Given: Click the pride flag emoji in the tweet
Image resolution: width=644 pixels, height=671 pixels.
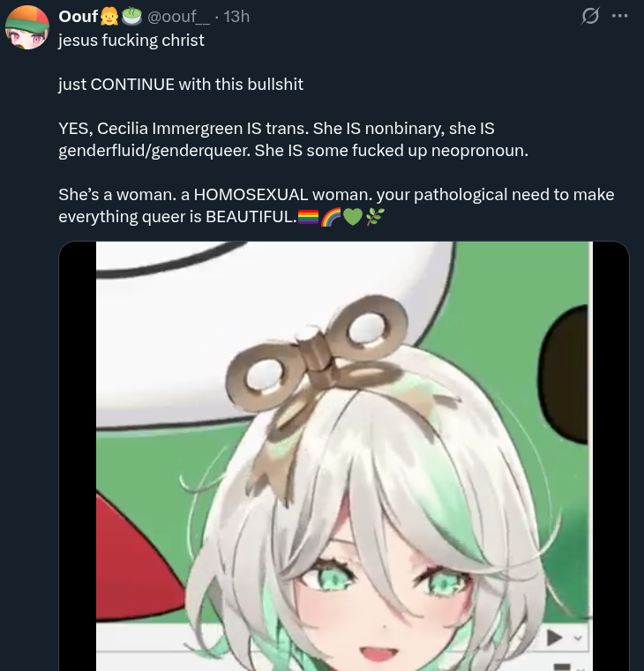Looking at the screenshot, I should click(x=308, y=217).
